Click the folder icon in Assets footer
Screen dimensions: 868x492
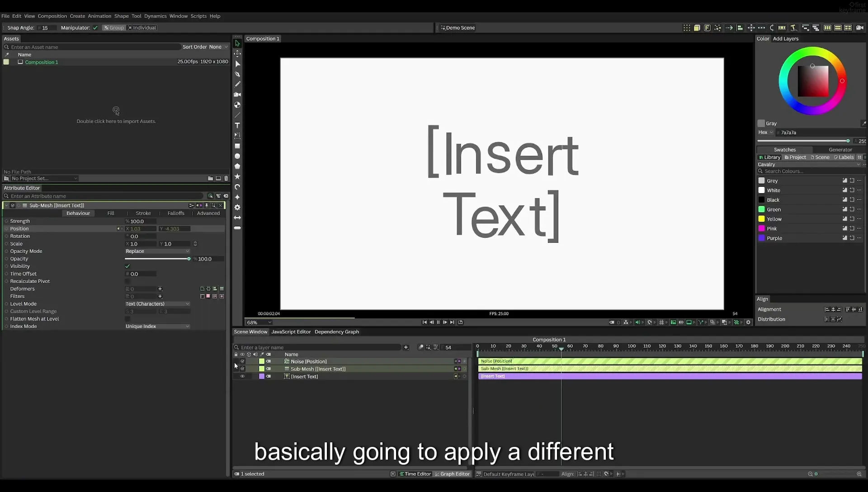tap(210, 179)
